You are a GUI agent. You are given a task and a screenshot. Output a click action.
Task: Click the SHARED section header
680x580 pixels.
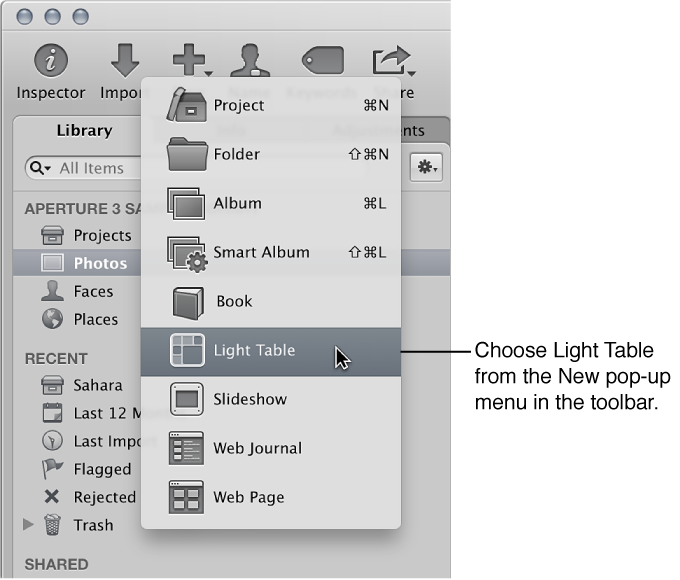[x=56, y=565]
